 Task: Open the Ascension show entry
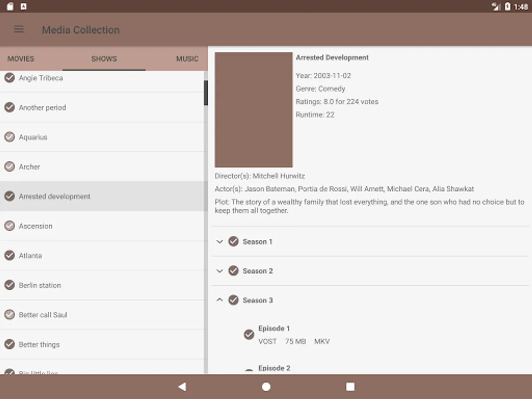point(102,226)
